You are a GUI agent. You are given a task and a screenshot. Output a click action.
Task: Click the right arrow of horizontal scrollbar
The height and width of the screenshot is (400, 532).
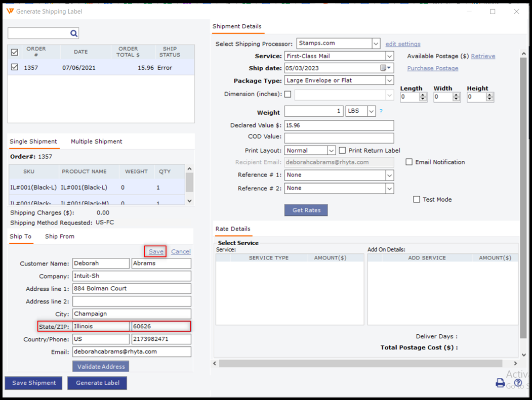[x=515, y=363]
